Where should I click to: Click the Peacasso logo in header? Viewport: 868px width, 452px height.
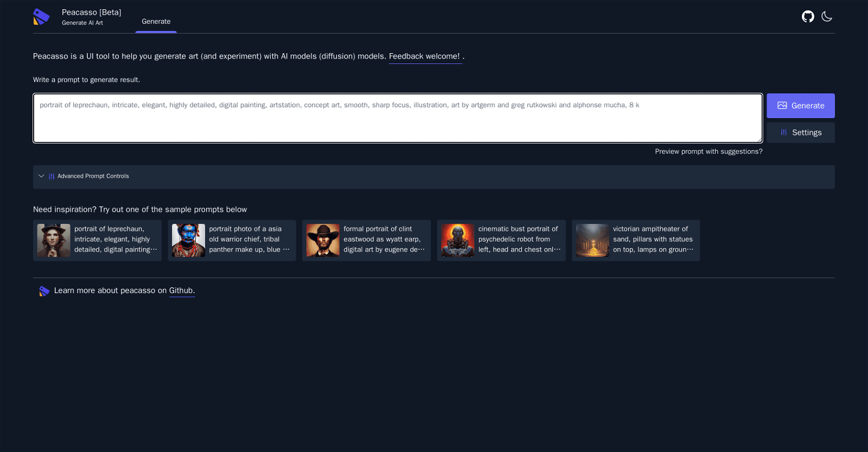click(x=41, y=17)
